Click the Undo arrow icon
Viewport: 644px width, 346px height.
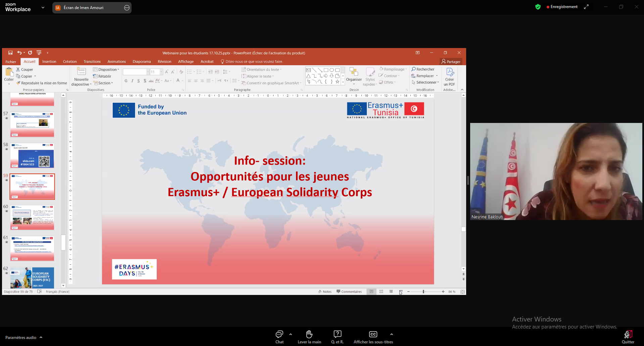click(19, 53)
